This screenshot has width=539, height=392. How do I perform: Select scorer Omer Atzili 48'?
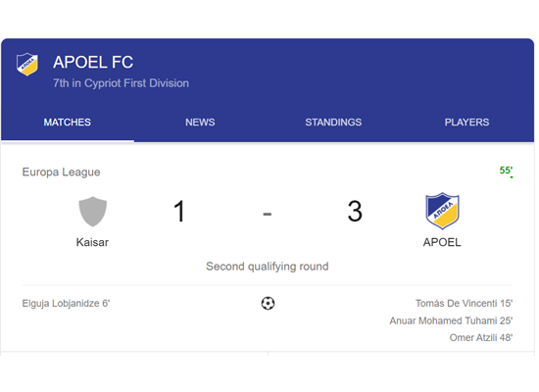click(481, 338)
